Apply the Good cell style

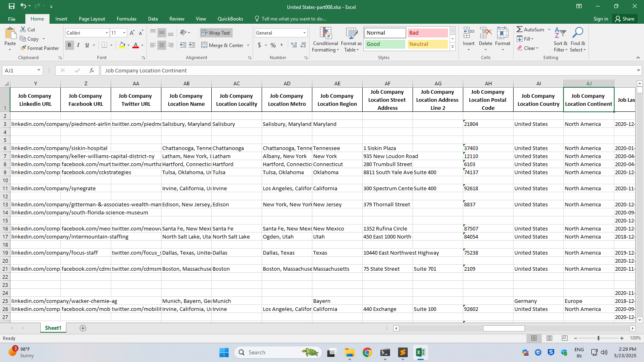385,44
